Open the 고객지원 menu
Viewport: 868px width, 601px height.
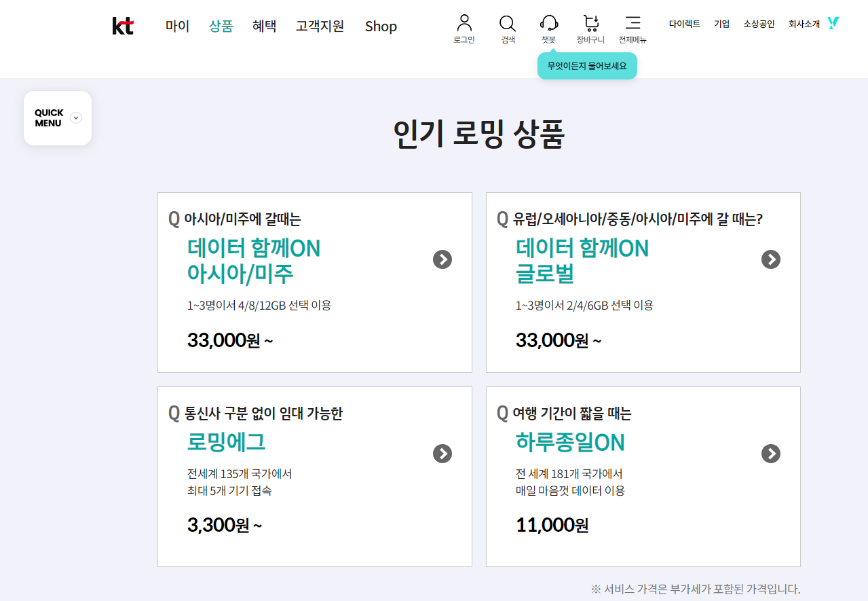pos(320,26)
